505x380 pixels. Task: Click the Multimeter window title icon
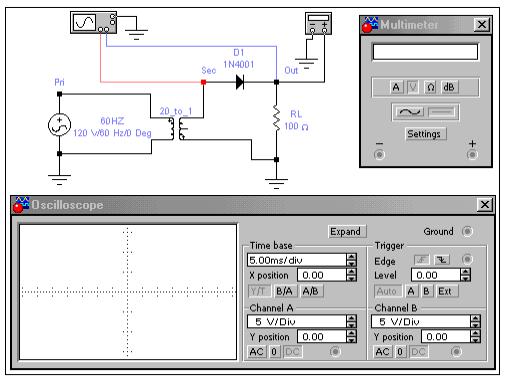click(370, 25)
